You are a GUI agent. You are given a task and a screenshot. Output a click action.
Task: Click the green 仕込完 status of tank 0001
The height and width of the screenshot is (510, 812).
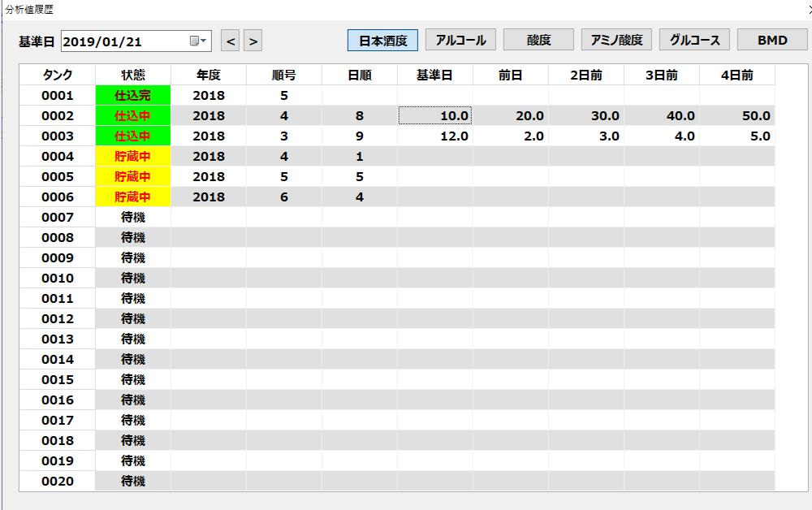(x=132, y=96)
